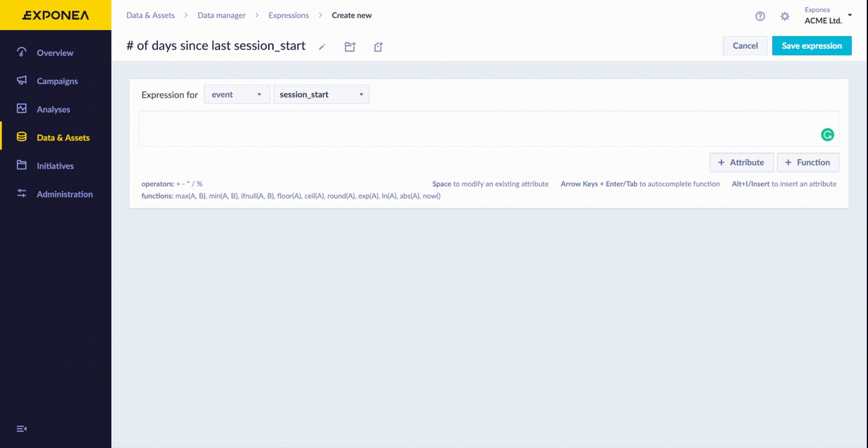Click the add Attribute button

pos(741,162)
